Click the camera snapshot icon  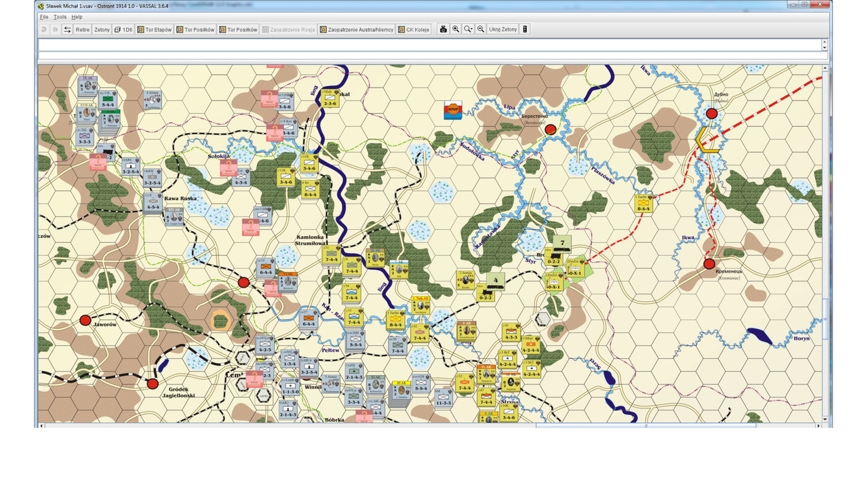click(443, 30)
